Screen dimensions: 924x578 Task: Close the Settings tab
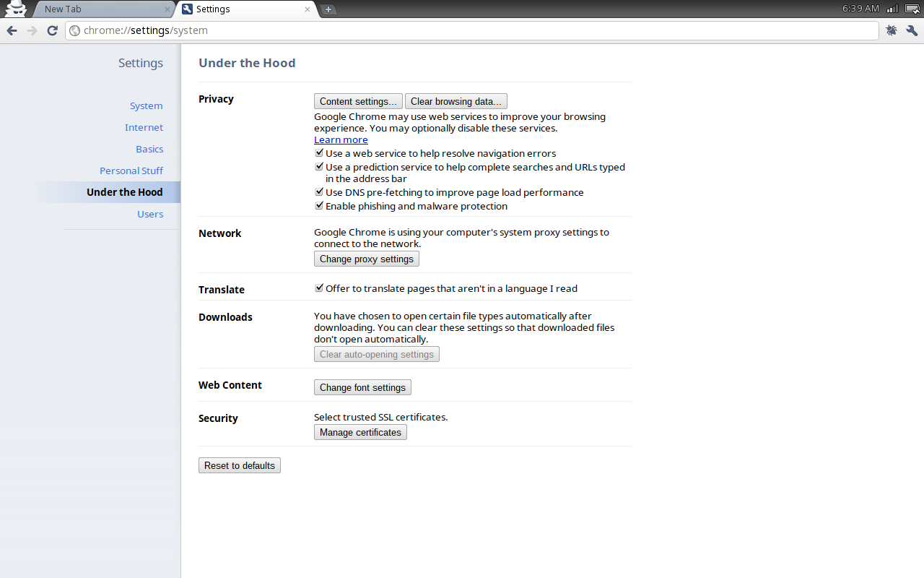(x=308, y=9)
